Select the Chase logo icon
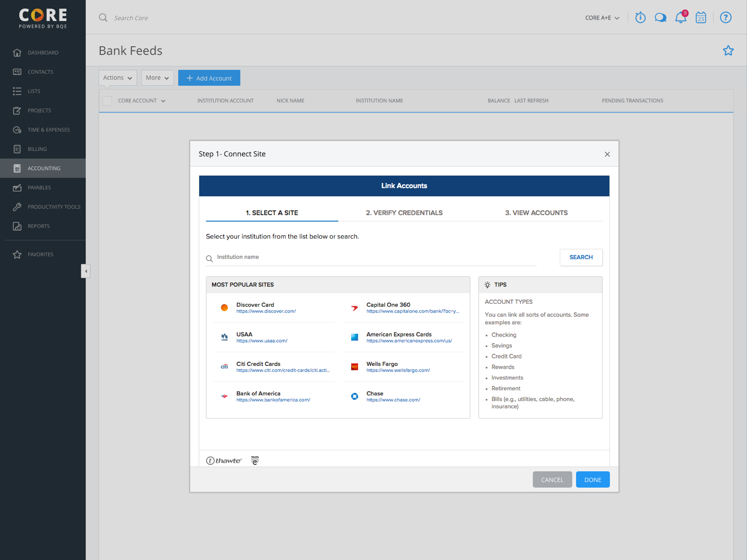This screenshot has height=560, width=747. [x=355, y=396]
